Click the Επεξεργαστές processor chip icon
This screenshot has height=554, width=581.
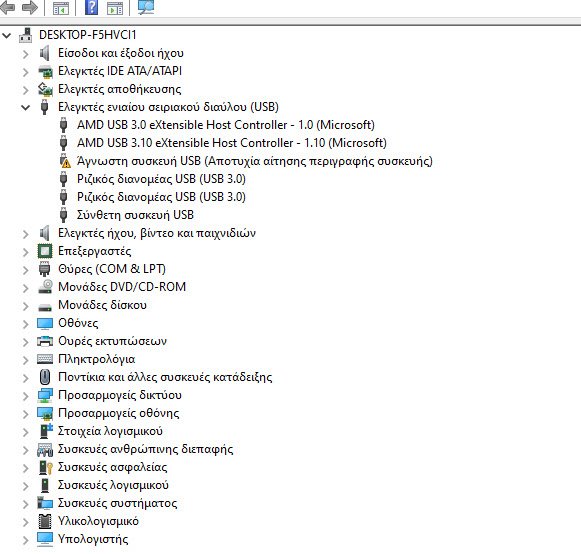(45, 251)
